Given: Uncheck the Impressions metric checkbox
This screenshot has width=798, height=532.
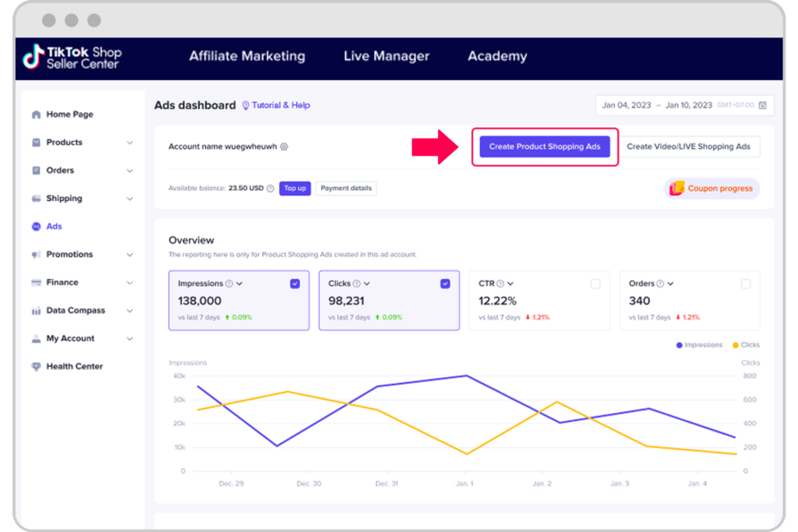Looking at the screenshot, I should pyautogui.click(x=295, y=284).
